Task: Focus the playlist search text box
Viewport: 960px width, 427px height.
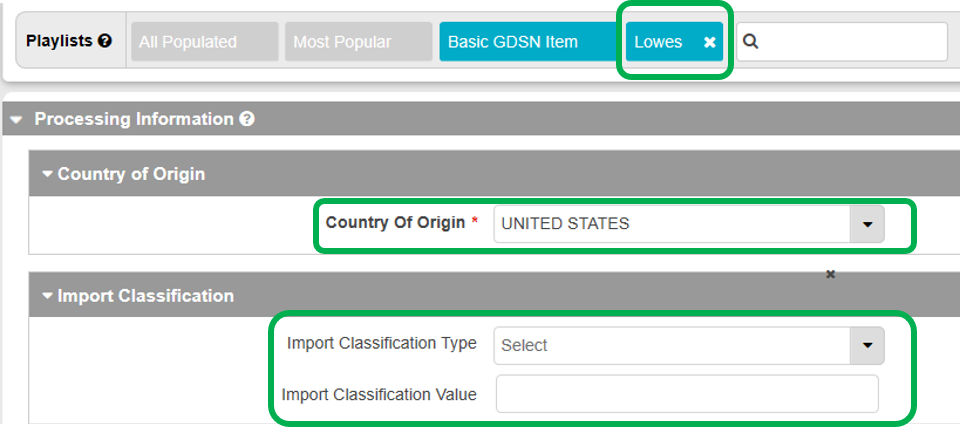Action: (x=852, y=42)
